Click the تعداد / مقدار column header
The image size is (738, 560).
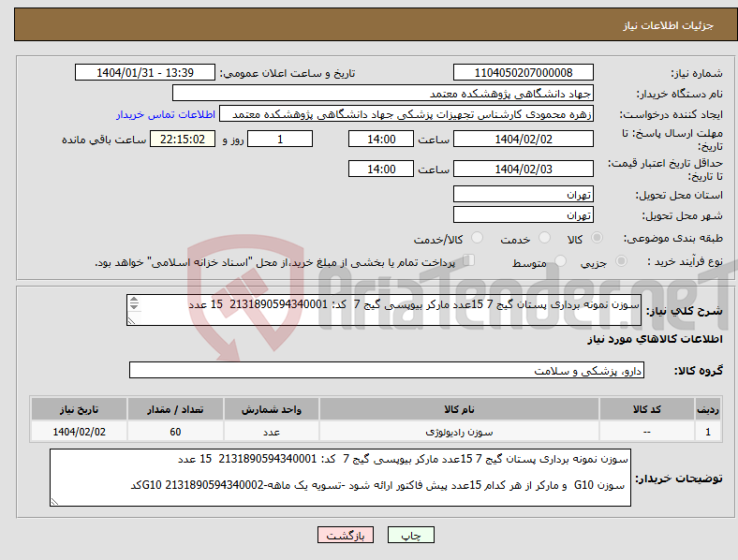[x=175, y=409]
